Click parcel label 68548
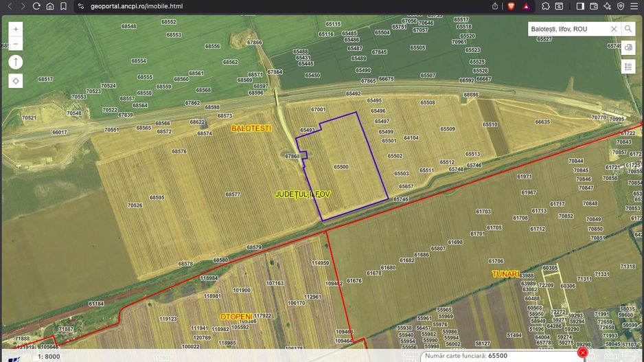This screenshot has height=362, width=644. point(128,26)
